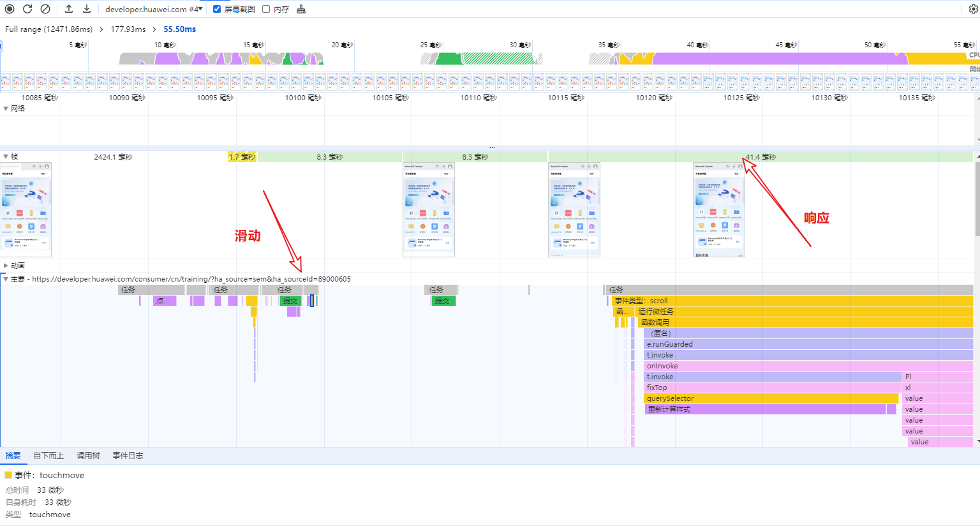Image resolution: width=980 pixels, height=528 pixels.
Task: Open capture settings gear icon
Action: tap(974, 9)
